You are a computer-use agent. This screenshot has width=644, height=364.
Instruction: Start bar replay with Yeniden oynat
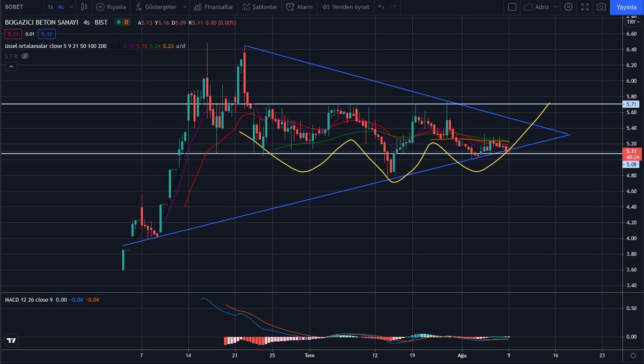(x=345, y=7)
